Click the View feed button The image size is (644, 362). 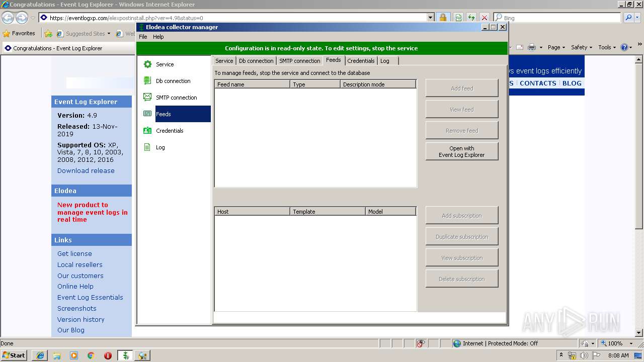(x=462, y=109)
